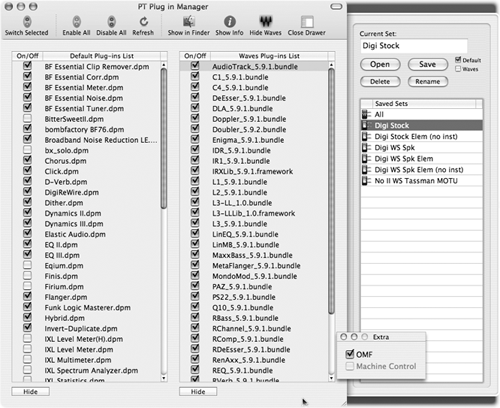Screen dimensions: 500x408
Task: Select Doppler_5.9.1.bundle
Action: [x=249, y=119]
